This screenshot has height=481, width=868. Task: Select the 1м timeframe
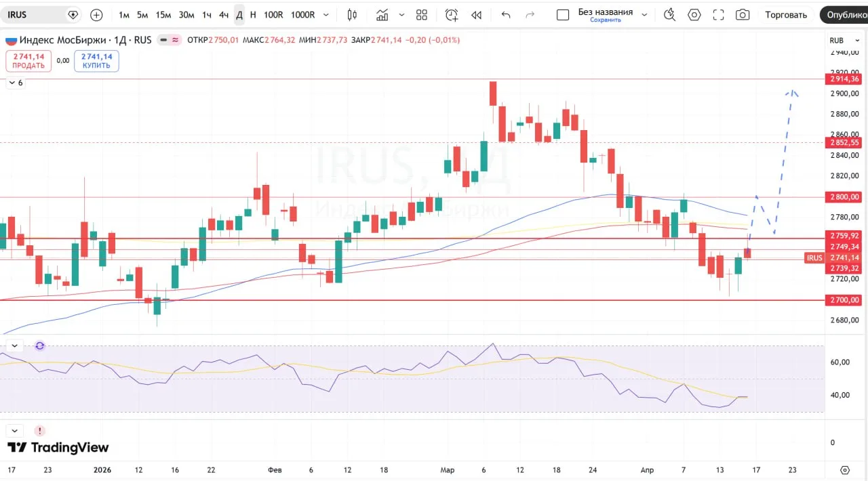tap(124, 14)
